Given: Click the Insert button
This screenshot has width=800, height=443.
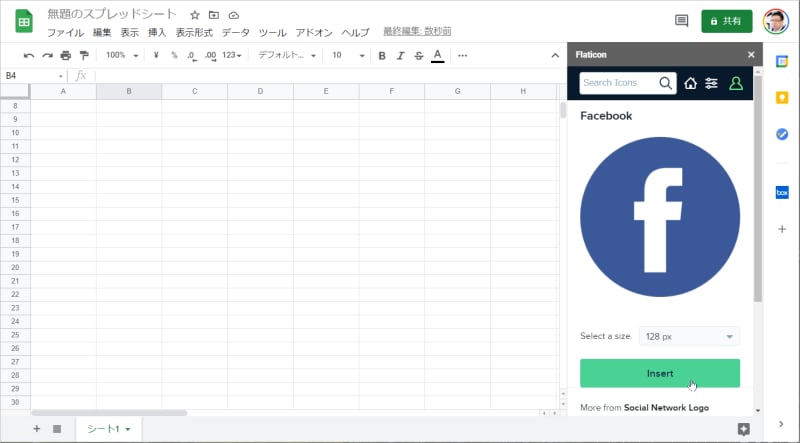Looking at the screenshot, I should [660, 373].
